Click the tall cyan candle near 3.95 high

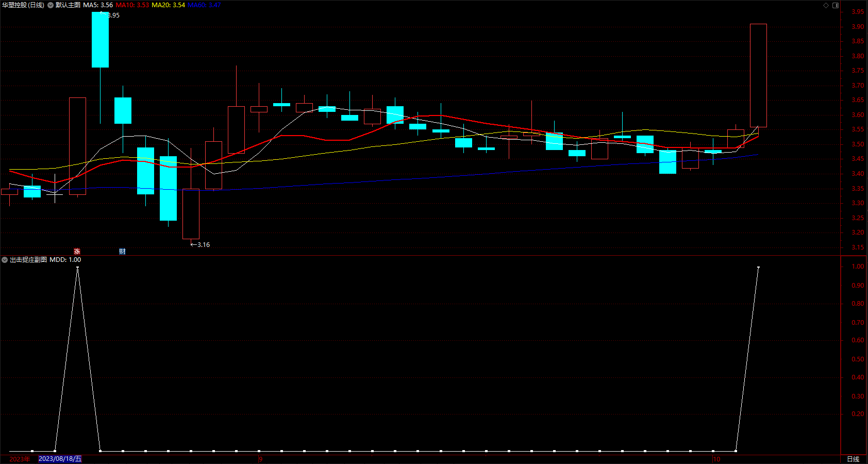100,40
